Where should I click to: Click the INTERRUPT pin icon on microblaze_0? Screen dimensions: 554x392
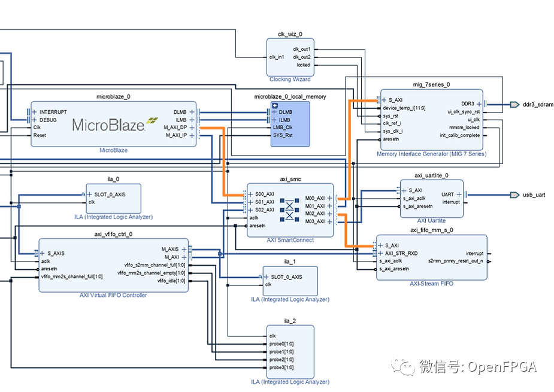(x=33, y=111)
